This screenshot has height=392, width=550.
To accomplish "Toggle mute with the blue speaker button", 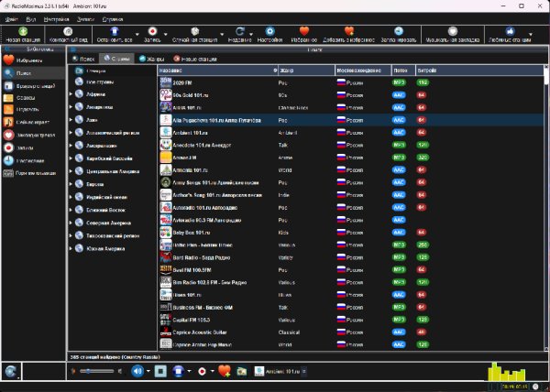I will (x=137, y=371).
